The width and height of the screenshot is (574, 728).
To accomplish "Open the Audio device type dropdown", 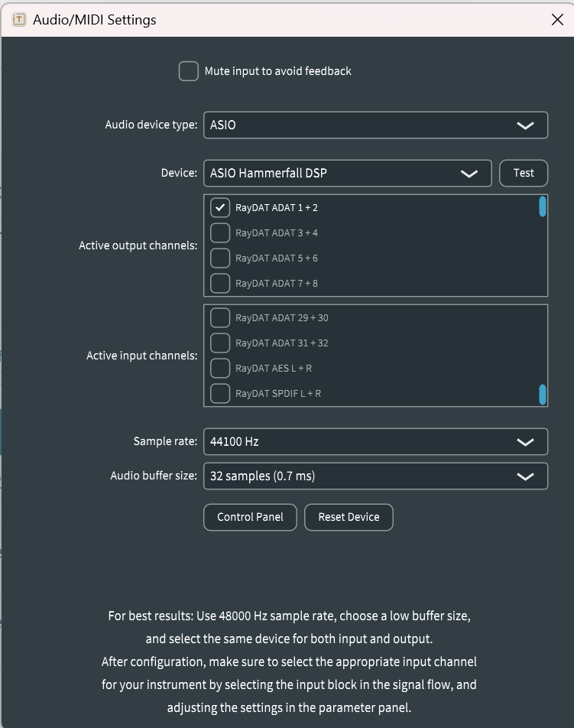I will click(x=375, y=125).
